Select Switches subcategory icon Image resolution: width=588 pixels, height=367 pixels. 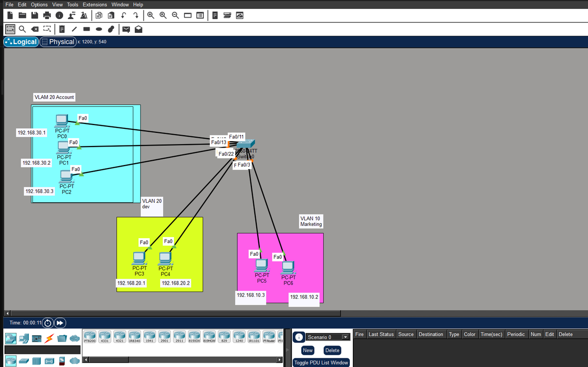[23, 361]
